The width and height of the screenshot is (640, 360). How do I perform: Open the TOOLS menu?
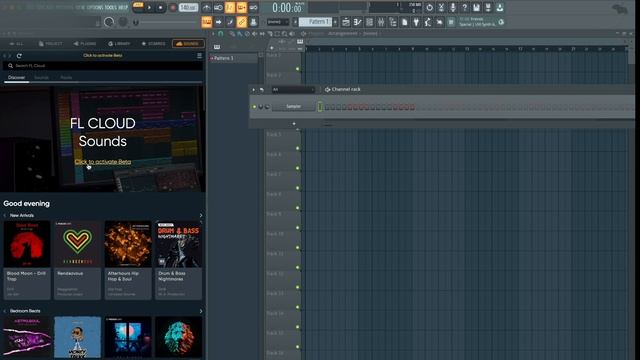click(x=111, y=7)
